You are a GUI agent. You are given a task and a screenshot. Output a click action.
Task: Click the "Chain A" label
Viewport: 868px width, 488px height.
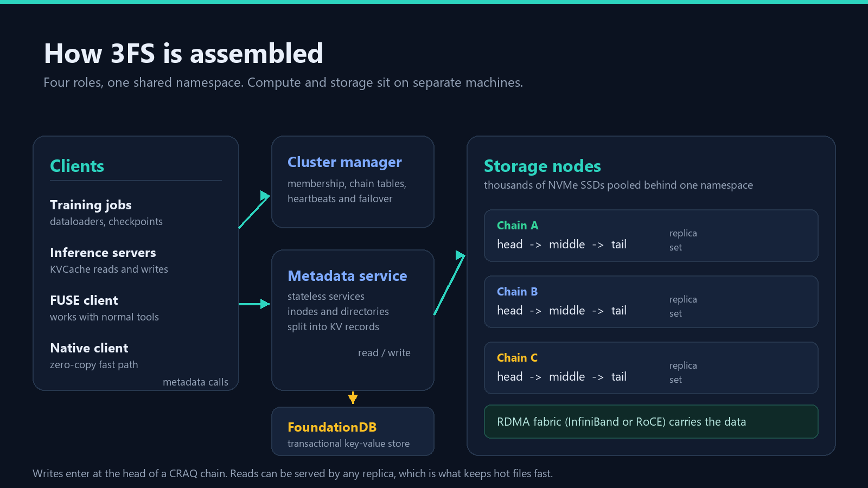click(x=518, y=226)
